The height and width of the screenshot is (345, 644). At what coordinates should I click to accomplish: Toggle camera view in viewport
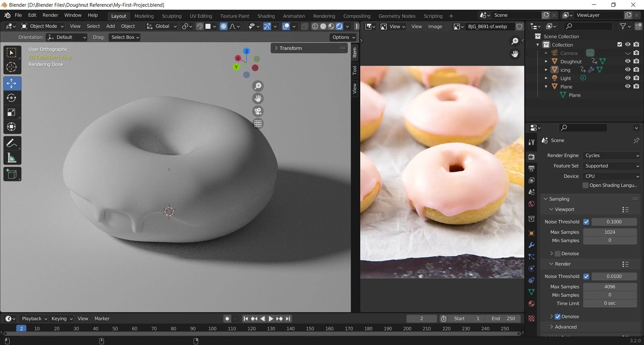(258, 111)
